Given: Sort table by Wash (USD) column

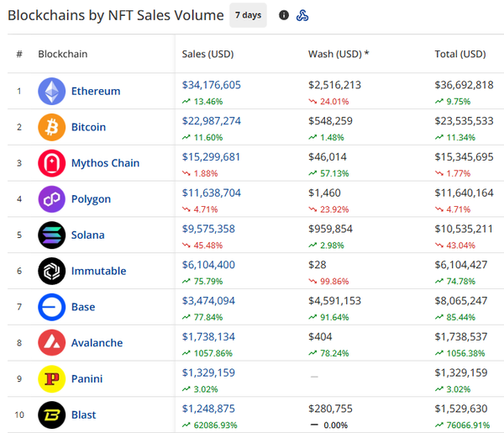Looking at the screenshot, I should click(339, 54).
